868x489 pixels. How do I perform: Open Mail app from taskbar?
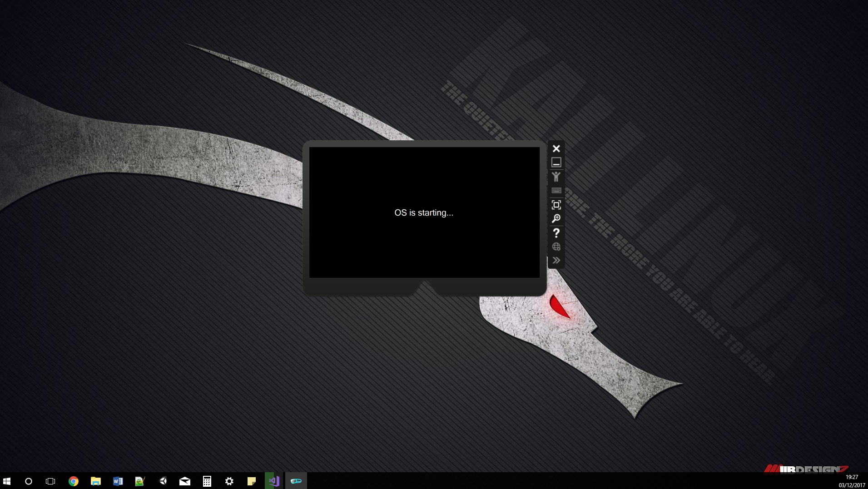pyautogui.click(x=184, y=481)
